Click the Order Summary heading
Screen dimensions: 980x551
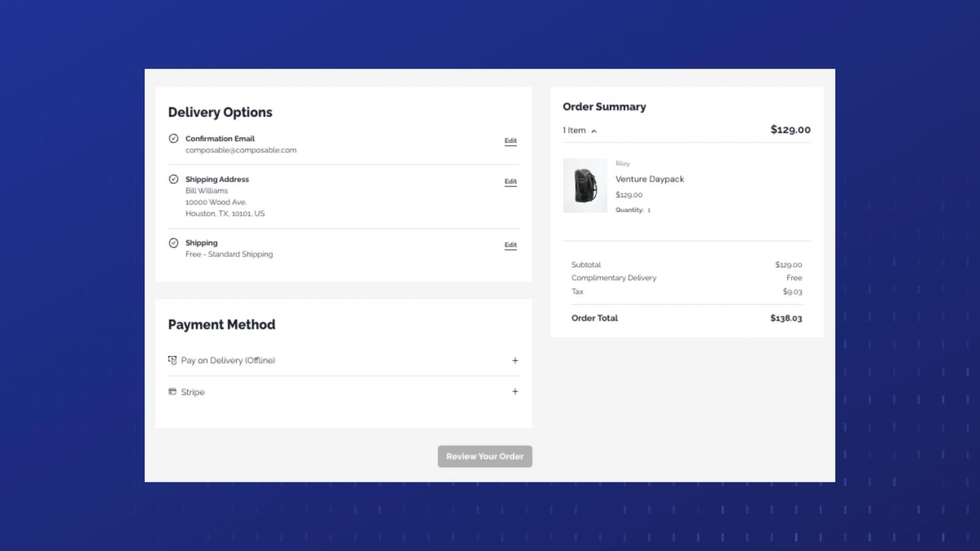coord(604,106)
